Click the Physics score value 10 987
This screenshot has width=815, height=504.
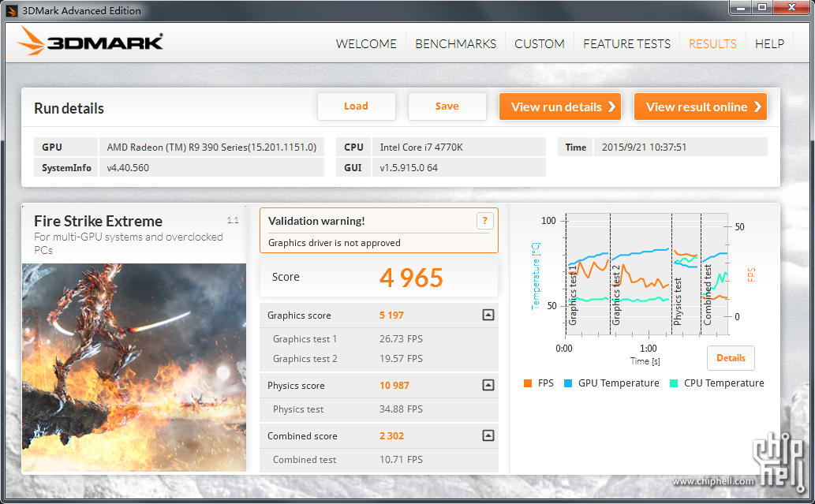(394, 386)
